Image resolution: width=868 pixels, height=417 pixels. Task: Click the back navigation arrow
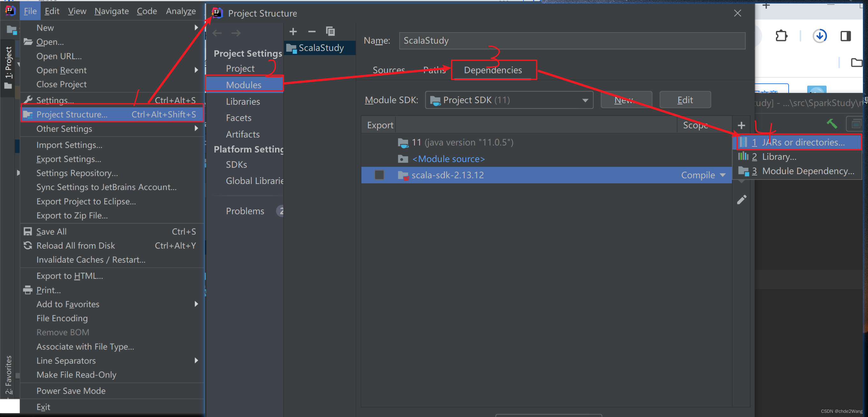(217, 33)
